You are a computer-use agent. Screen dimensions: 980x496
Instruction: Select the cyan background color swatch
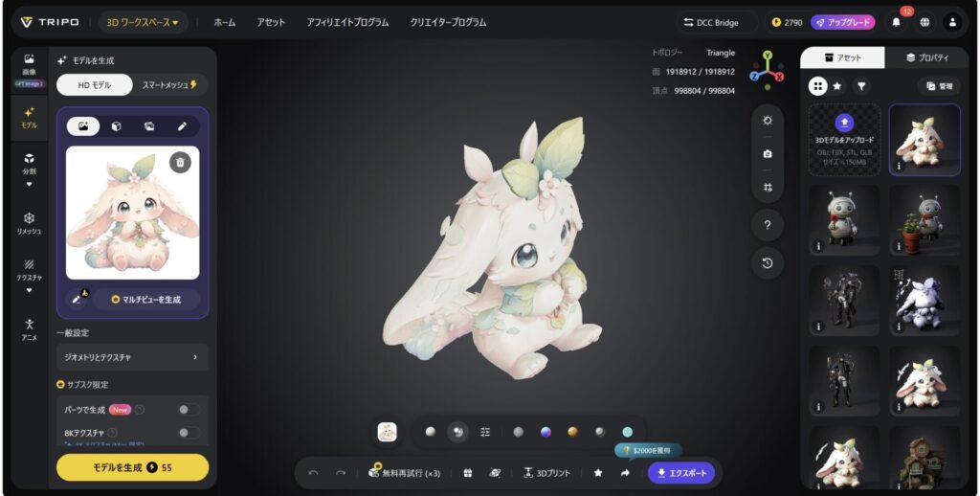[x=628, y=432]
